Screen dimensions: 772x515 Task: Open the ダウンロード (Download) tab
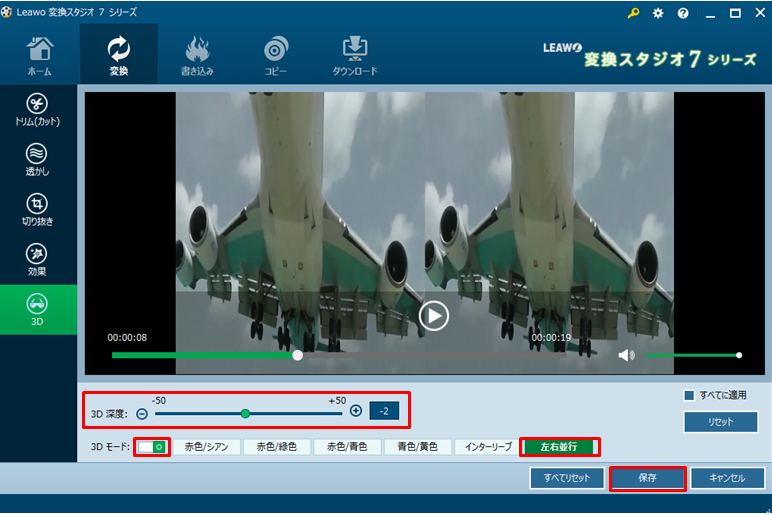pos(354,56)
